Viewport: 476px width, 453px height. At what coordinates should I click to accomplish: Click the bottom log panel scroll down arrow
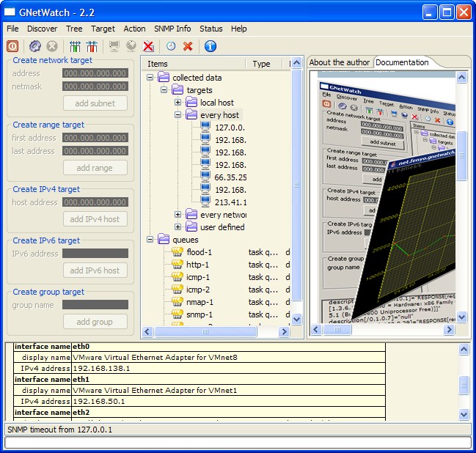coord(464,414)
